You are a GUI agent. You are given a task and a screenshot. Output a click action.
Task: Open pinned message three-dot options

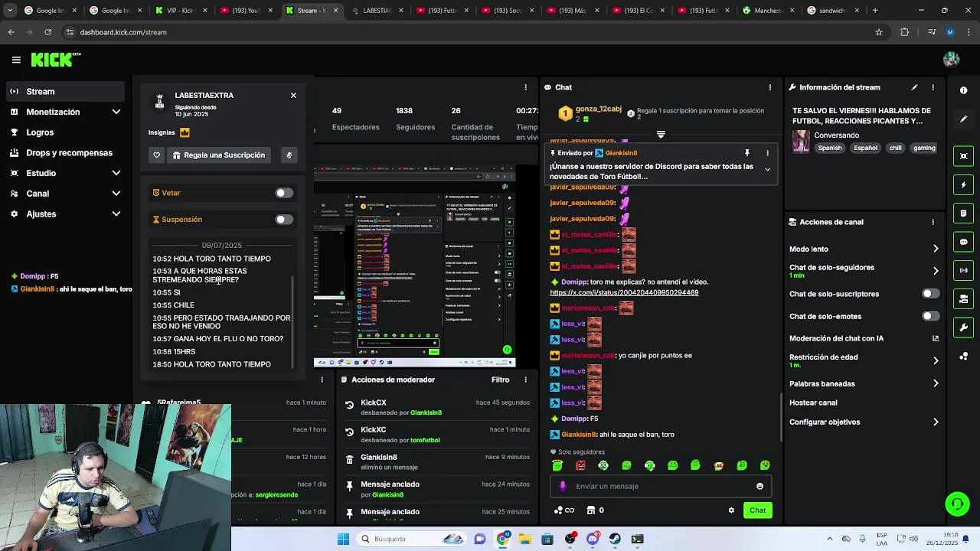(767, 153)
